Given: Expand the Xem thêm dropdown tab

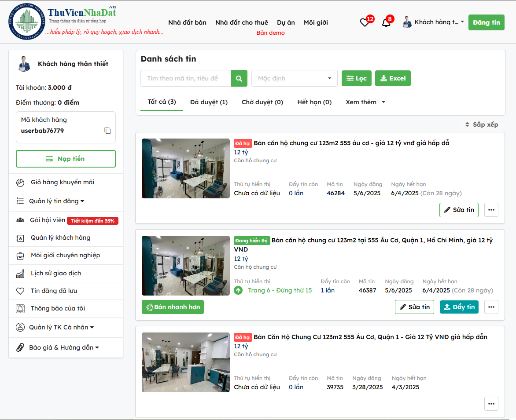Looking at the screenshot, I should pyautogui.click(x=365, y=102).
